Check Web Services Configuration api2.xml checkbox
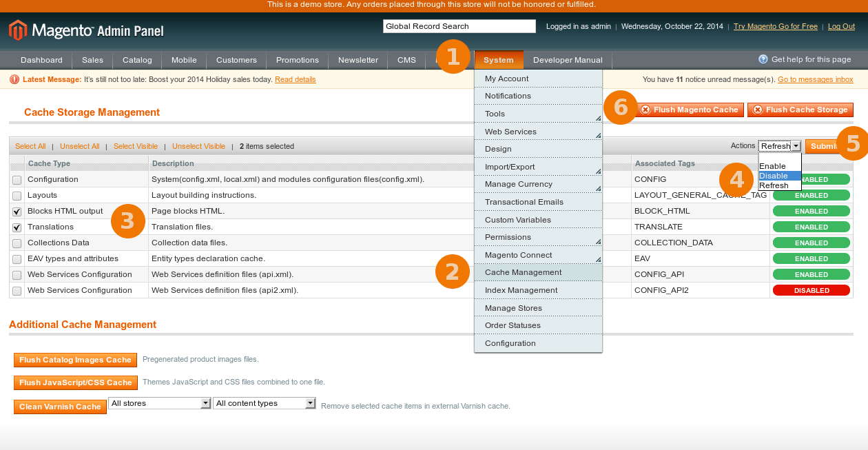Image resolution: width=868 pixels, height=450 pixels. (x=17, y=291)
